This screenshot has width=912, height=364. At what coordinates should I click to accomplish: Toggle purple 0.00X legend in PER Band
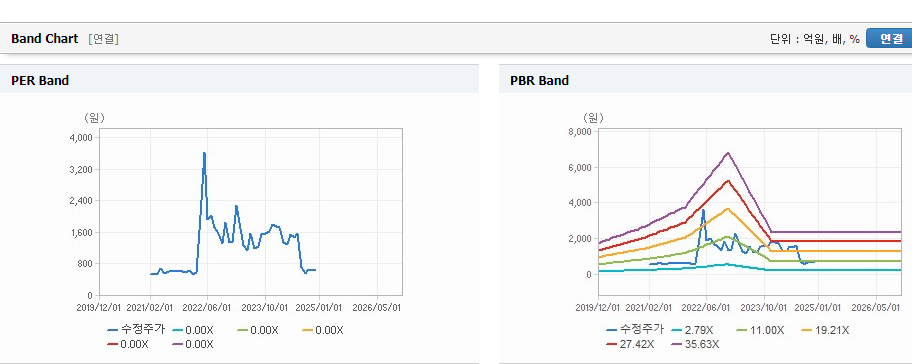[193, 344]
